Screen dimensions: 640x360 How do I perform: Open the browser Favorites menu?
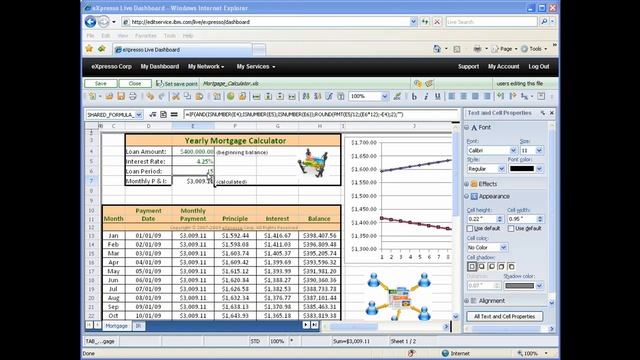(146, 36)
